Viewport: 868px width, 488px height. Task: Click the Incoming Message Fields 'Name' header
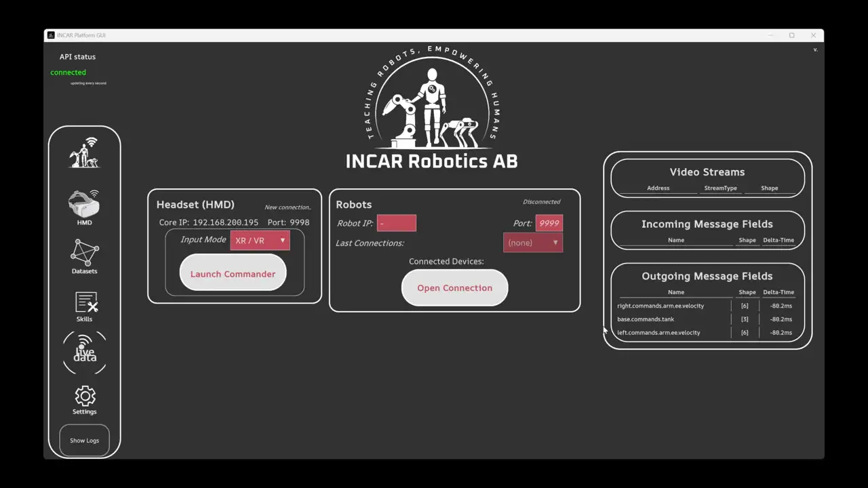pyautogui.click(x=676, y=240)
